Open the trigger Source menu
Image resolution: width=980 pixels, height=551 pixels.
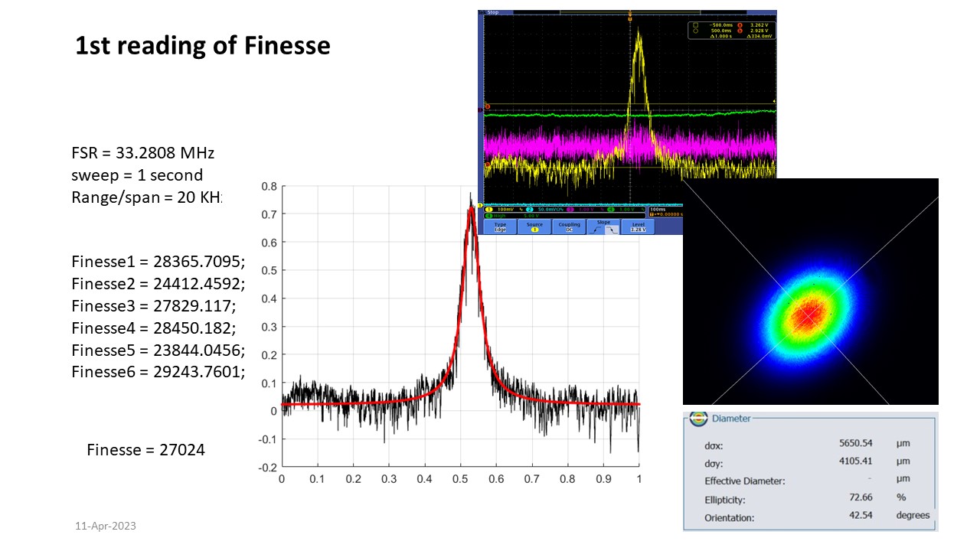[534, 227]
